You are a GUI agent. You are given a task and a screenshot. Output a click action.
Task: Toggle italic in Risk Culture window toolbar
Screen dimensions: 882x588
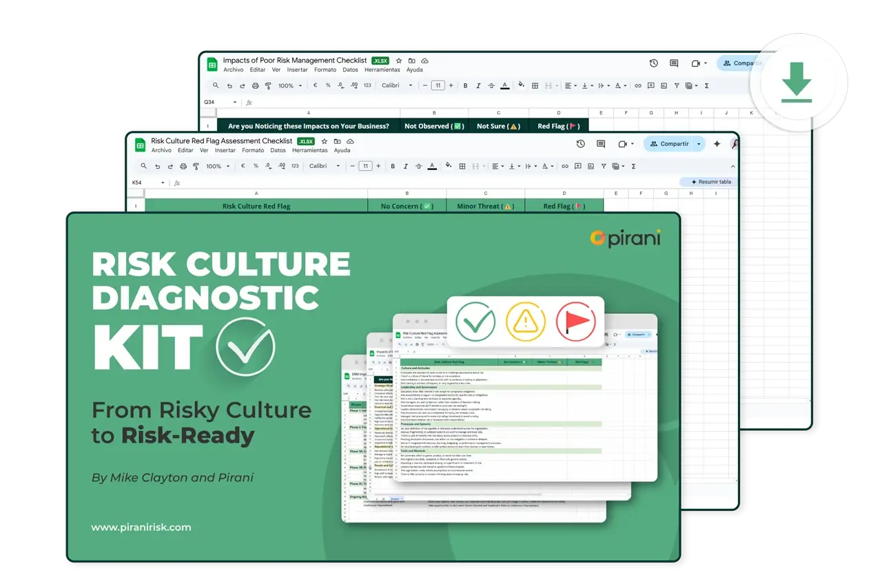click(x=405, y=166)
